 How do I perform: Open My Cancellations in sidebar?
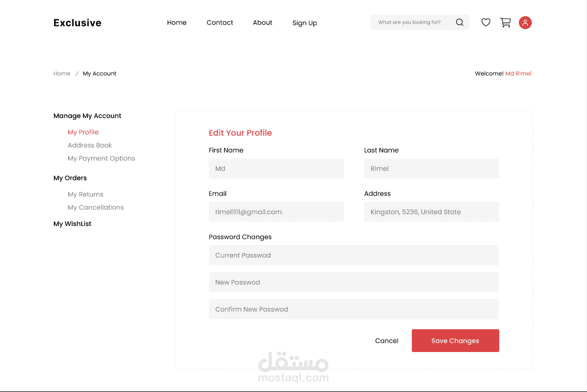pyautogui.click(x=96, y=208)
